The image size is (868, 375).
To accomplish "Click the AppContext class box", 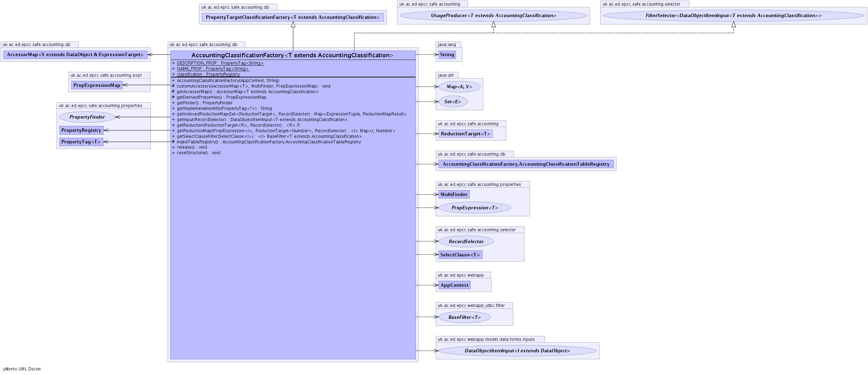I will pos(454,285).
